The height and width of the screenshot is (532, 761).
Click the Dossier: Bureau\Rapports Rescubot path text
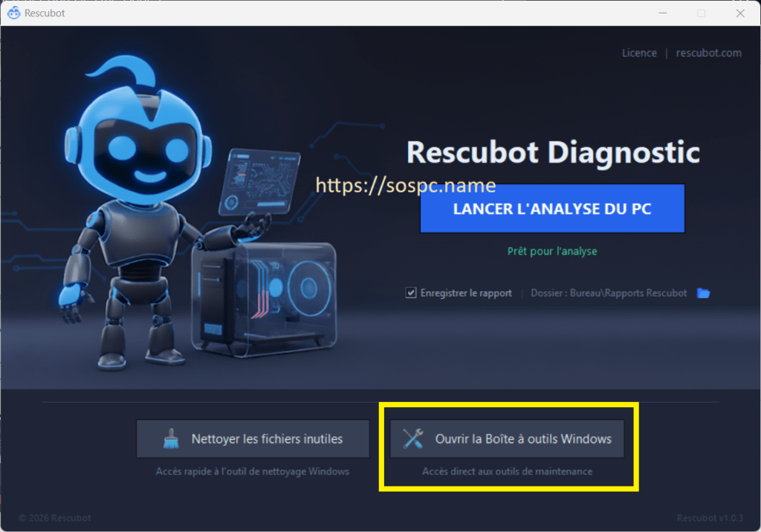(609, 293)
